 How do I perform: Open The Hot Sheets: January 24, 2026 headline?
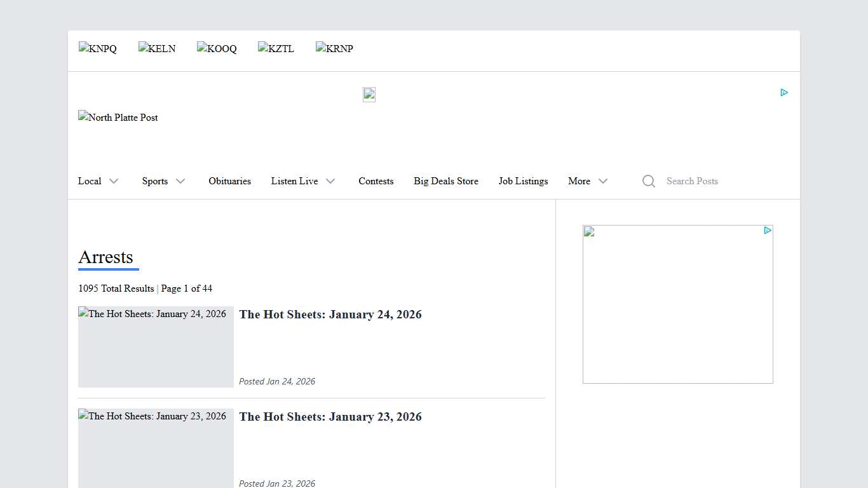click(x=330, y=315)
